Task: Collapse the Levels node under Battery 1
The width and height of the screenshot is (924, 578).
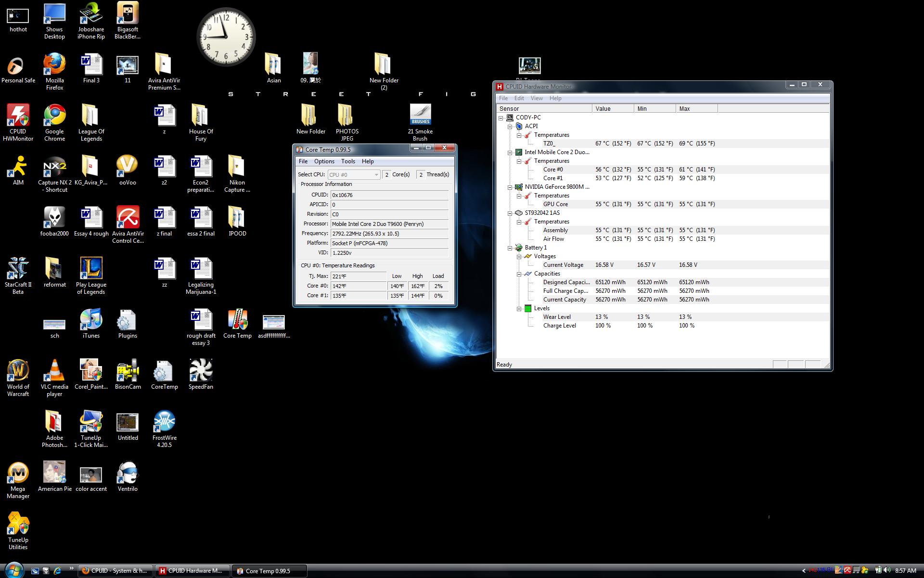Action: tap(519, 308)
